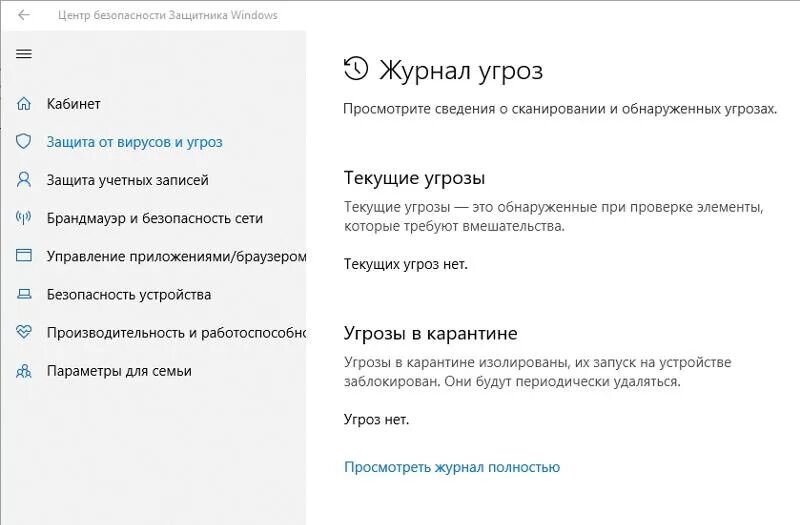
Task: Click the description under Текущие угрозы
Action: [x=553, y=216]
